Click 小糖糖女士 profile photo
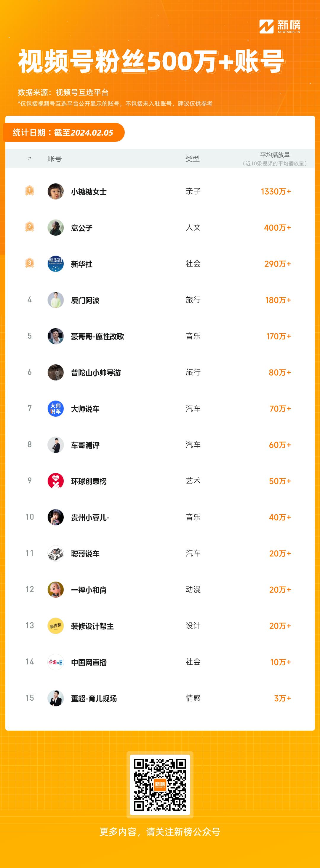 55,191
